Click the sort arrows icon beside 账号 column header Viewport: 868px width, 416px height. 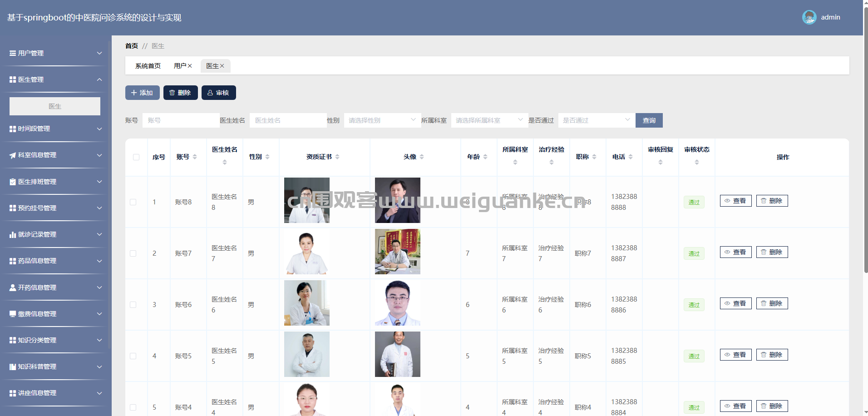195,157
